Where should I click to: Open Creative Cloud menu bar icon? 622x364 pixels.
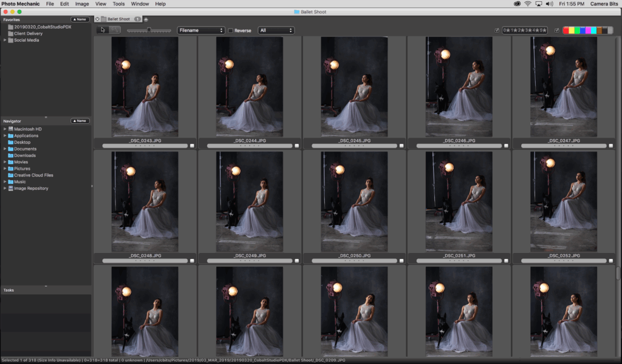517,4
